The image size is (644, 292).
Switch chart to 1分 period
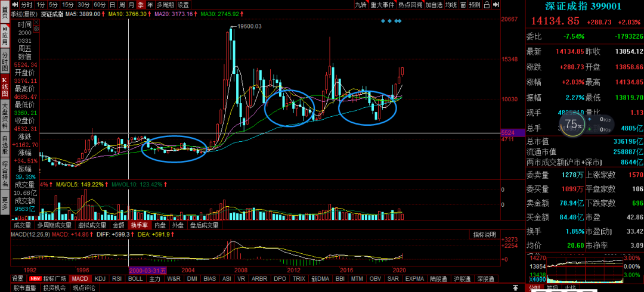[41, 5]
